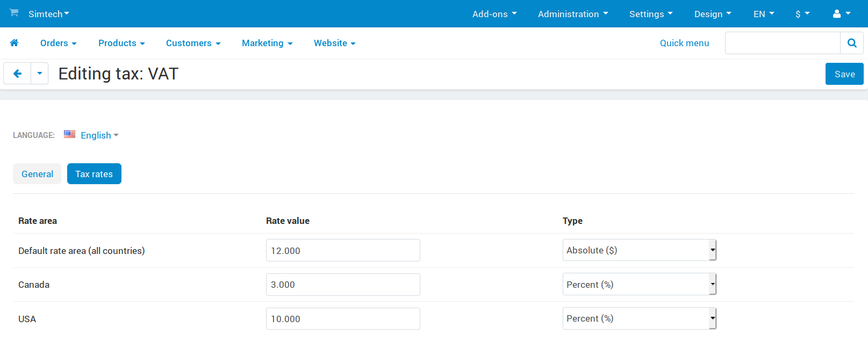This screenshot has height=349, width=868.
Task: Click the Save button
Action: (x=844, y=74)
